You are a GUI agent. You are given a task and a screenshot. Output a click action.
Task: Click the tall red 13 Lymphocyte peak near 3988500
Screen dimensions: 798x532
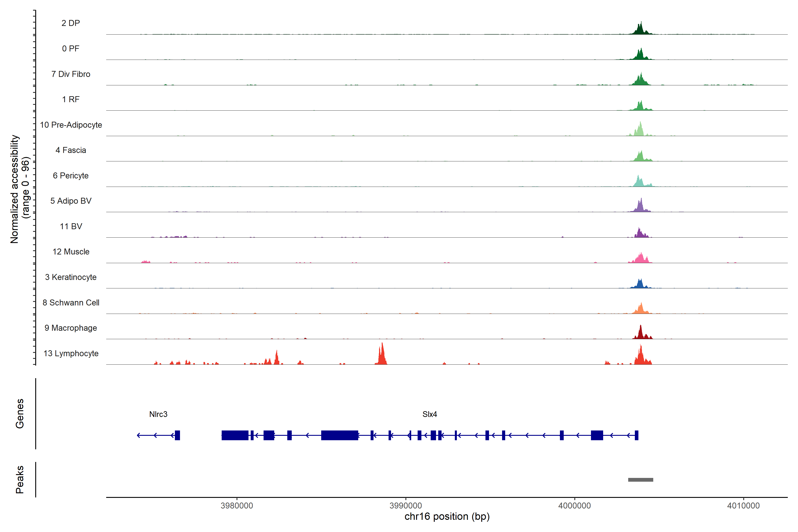click(x=382, y=356)
